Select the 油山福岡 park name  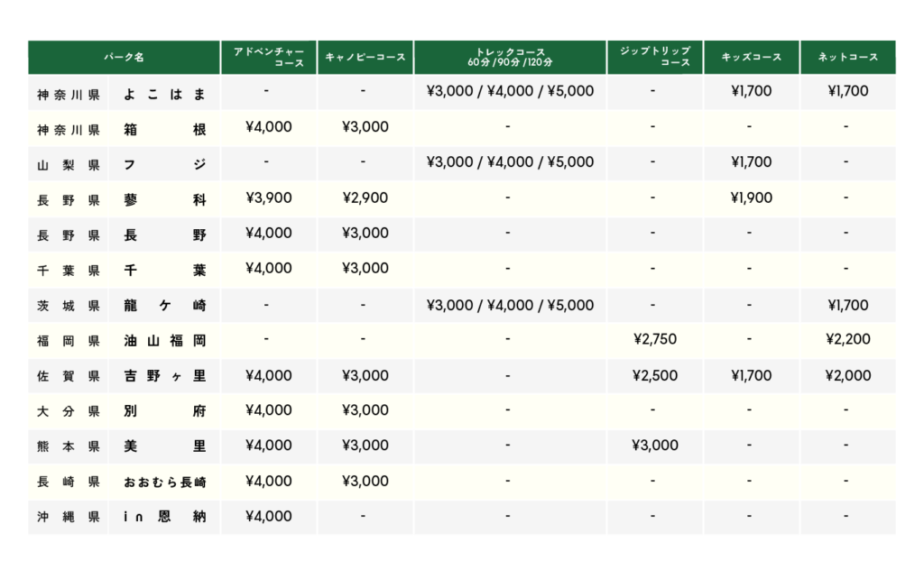(164, 341)
